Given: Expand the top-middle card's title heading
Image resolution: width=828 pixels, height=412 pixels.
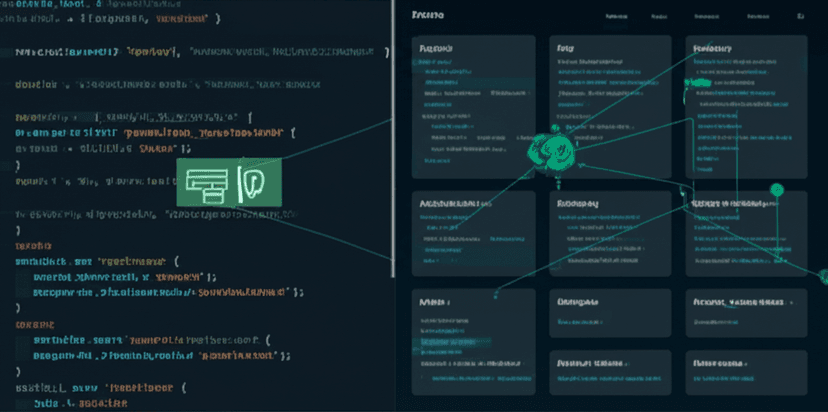Looking at the screenshot, I should click(565, 47).
